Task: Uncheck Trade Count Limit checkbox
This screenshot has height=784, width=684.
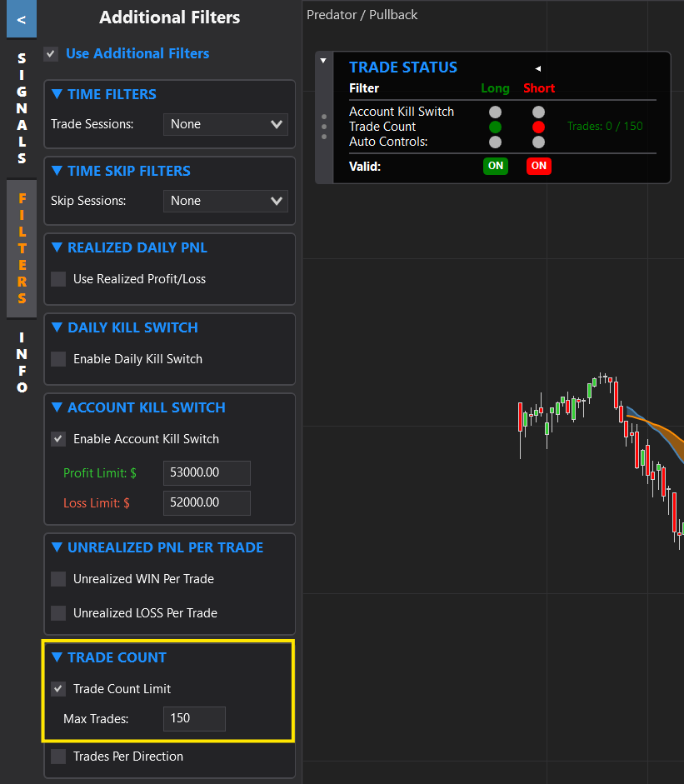Action: tap(58, 689)
